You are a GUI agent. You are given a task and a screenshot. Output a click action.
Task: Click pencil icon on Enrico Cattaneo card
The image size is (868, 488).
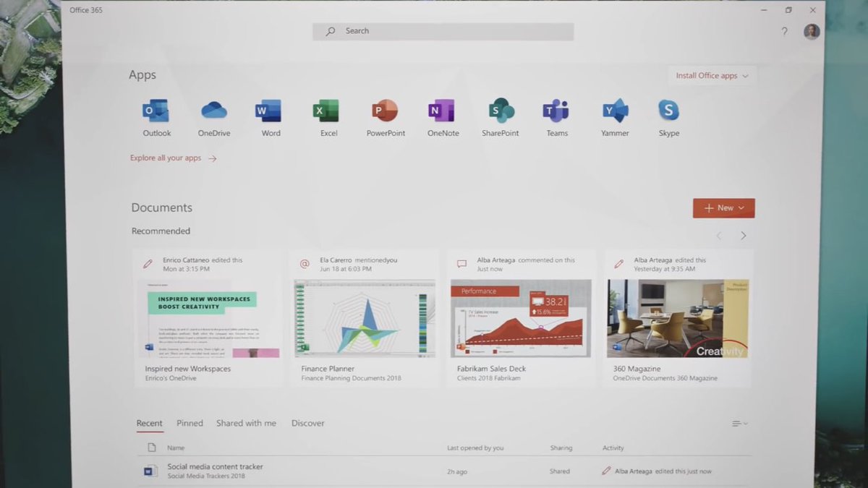click(148, 265)
